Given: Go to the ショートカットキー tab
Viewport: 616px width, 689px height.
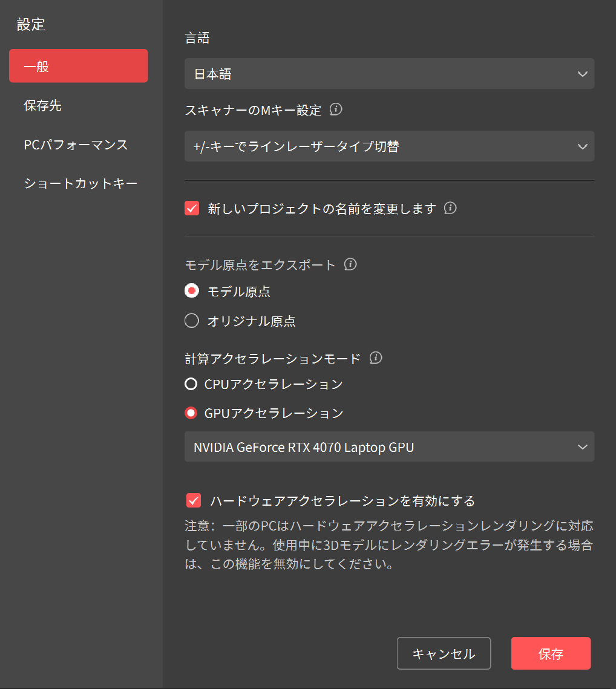Looking at the screenshot, I should point(80,183).
